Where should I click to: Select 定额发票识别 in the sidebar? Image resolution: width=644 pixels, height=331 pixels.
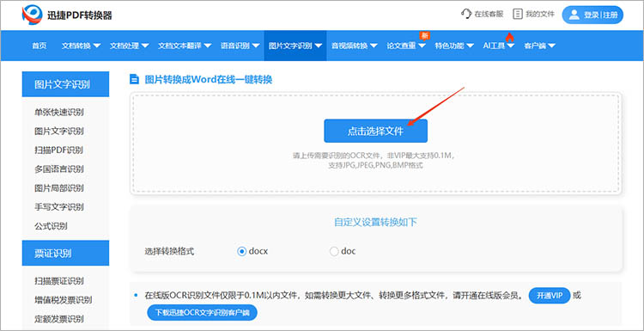click(x=59, y=319)
